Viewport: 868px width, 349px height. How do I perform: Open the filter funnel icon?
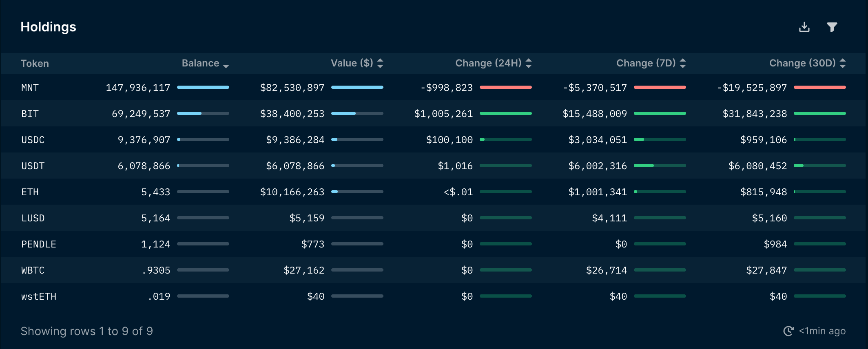coord(832,27)
